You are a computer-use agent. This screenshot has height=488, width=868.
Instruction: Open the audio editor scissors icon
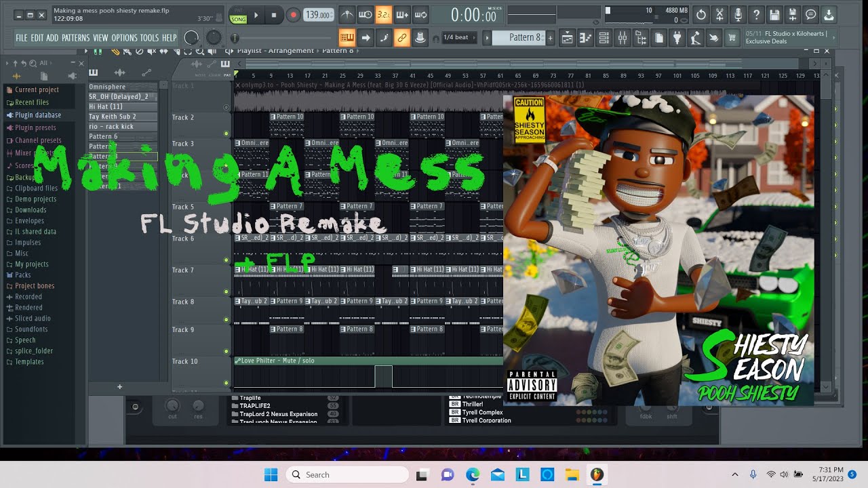click(x=719, y=14)
